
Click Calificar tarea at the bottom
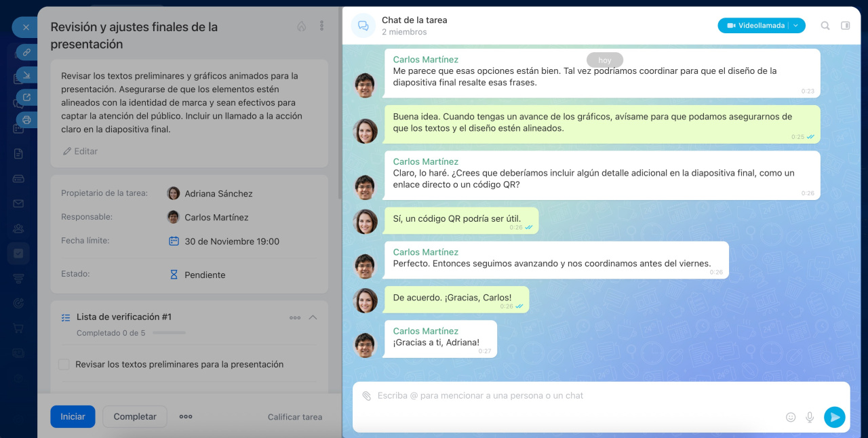[295, 417]
